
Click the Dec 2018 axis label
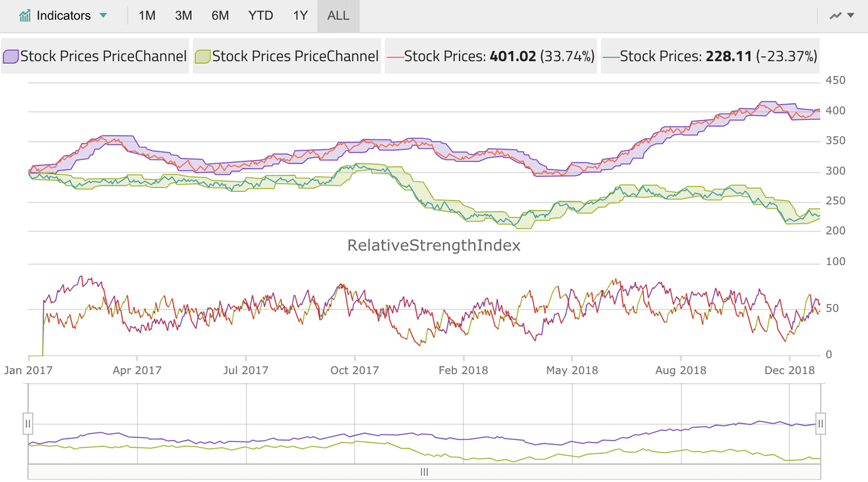pos(790,370)
